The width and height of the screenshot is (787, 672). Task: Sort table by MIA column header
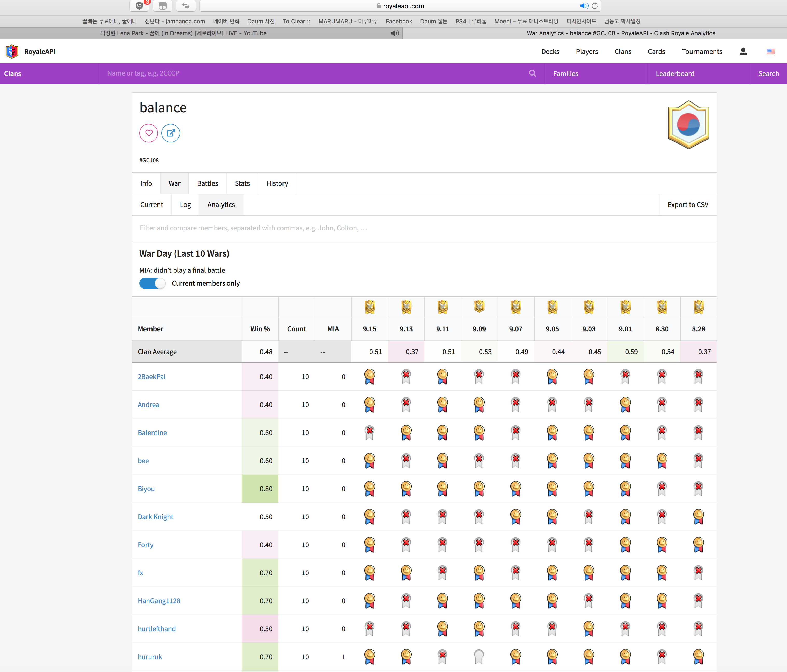(x=333, y=329)
